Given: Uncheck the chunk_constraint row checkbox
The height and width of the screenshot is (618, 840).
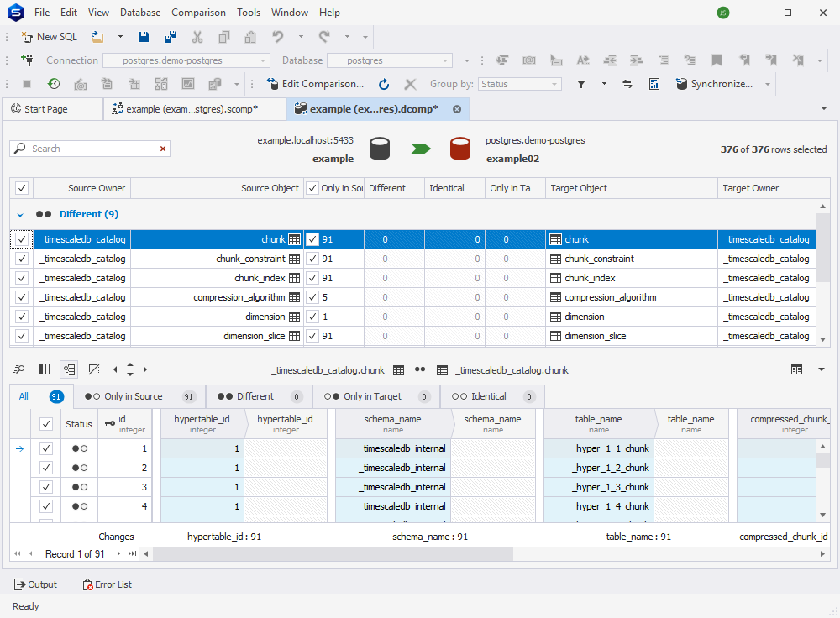Looking at the screenshot, I should coord(22,259).
